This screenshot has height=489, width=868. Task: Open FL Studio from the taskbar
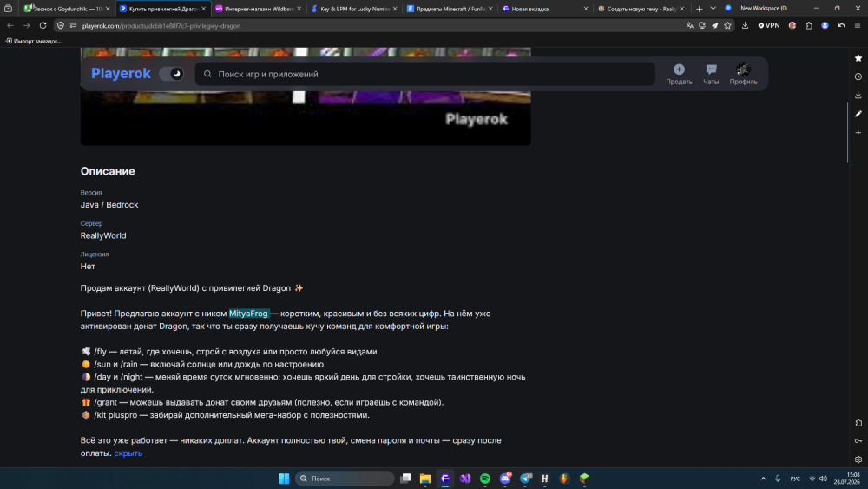(x=564, y=479)
